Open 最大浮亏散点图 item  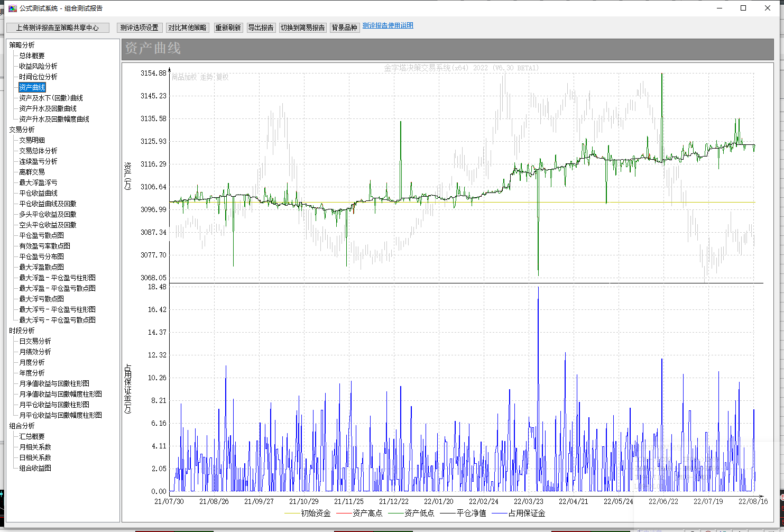pyautogui.click(x=42, y=299)
